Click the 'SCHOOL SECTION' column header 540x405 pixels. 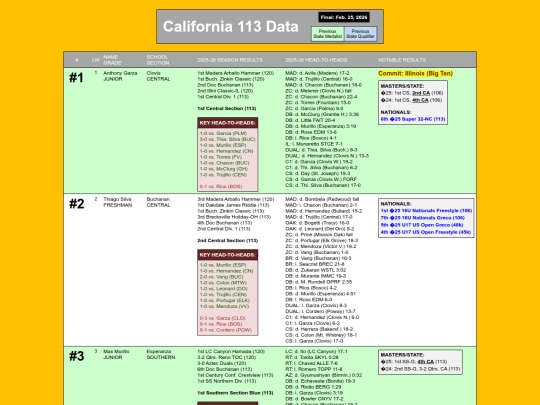tap(158, 60)
